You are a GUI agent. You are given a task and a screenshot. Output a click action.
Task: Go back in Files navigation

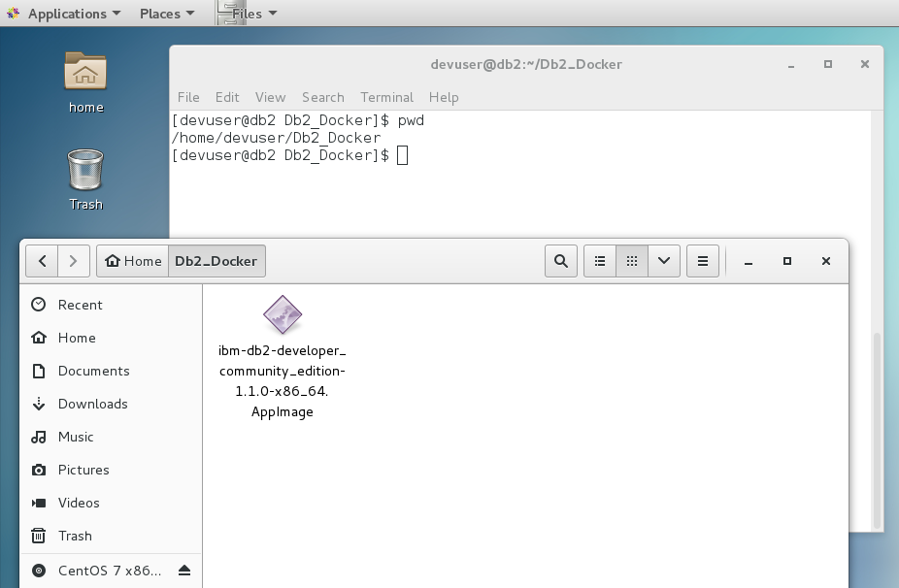tap(42, 261)
